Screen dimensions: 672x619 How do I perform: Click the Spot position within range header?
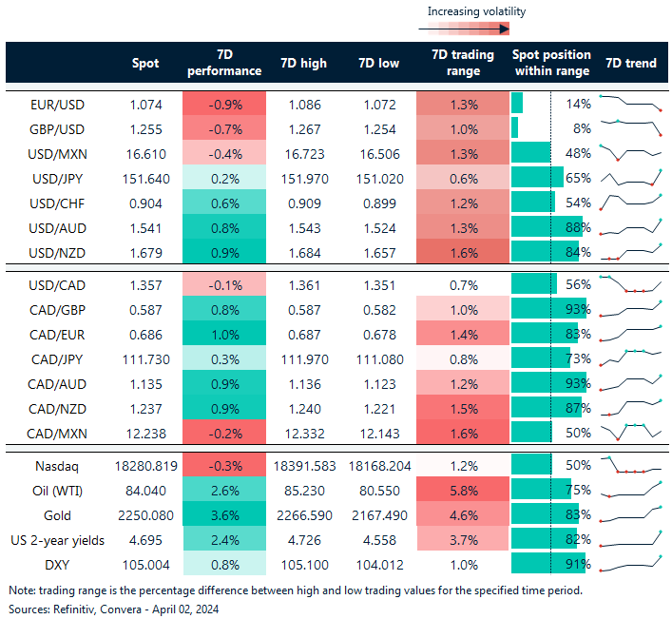pos(551,63)
